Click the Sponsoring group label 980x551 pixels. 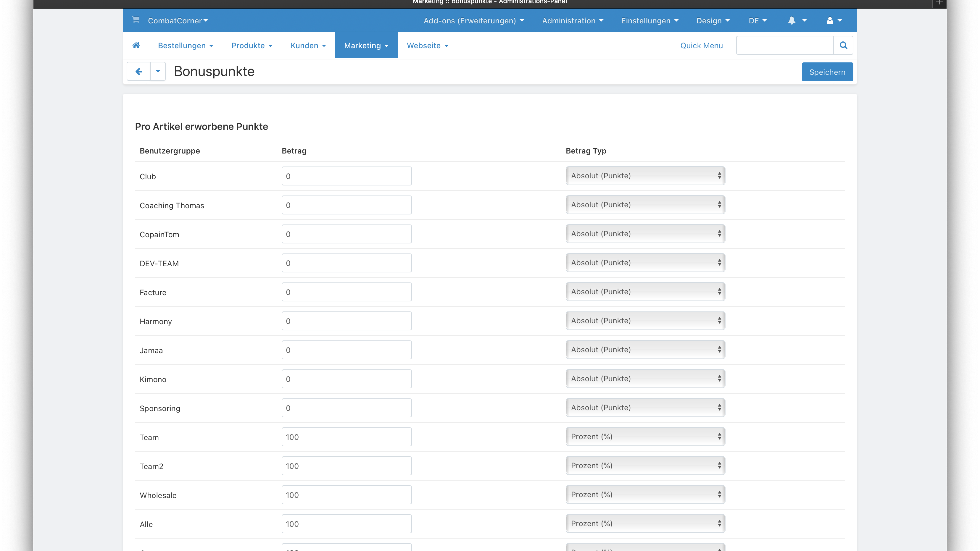tap(160, 408)
